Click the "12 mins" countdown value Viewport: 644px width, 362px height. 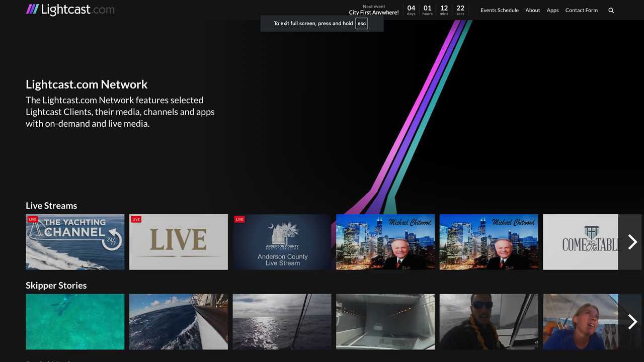444,10
